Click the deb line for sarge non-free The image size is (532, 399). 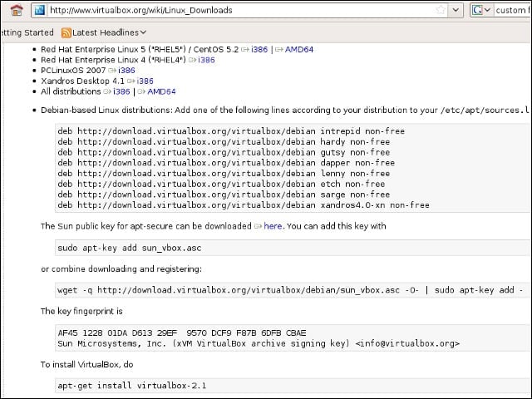point(224,195)
